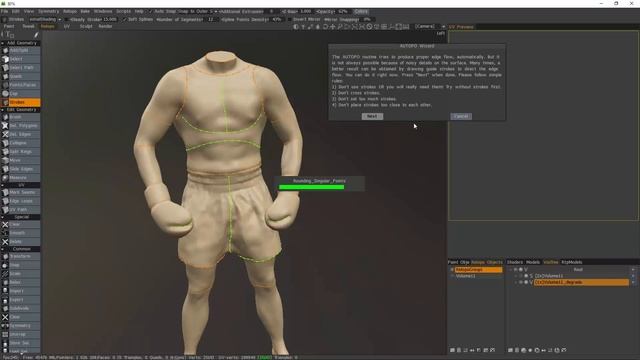Collapse the Common section header
The width and height of the screenshot is (640, 360).
click(3, 249)
